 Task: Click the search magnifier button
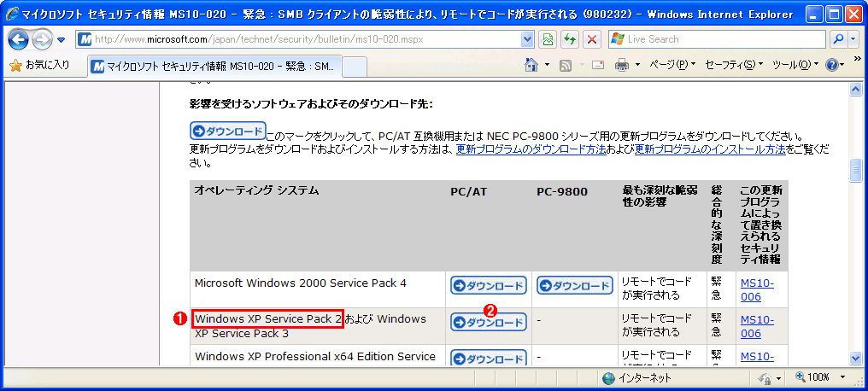click(x=839, y=39)
